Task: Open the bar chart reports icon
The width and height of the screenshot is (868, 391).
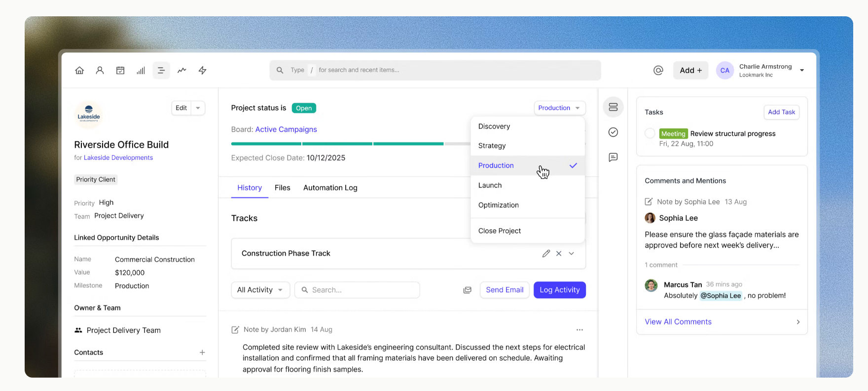Action: [x=141, y=71]
